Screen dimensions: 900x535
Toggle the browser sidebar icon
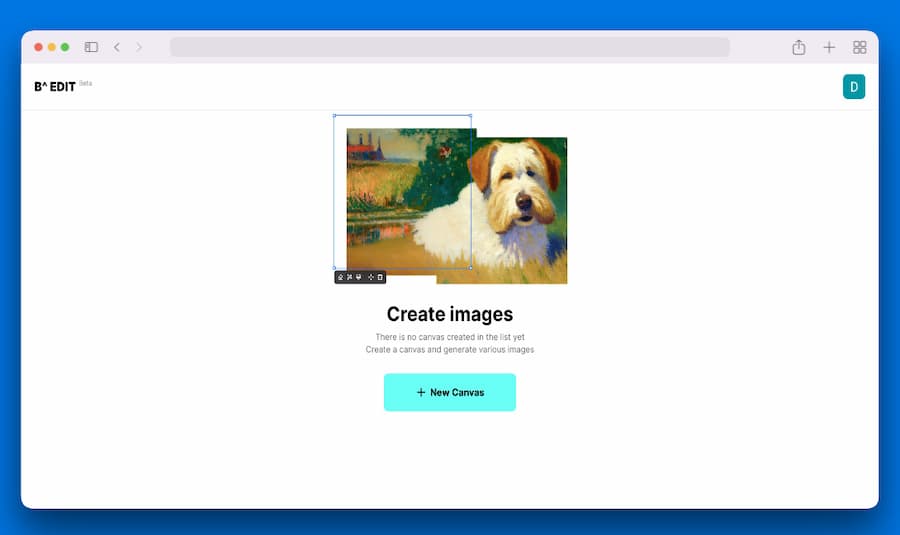[x=91, y=47]
